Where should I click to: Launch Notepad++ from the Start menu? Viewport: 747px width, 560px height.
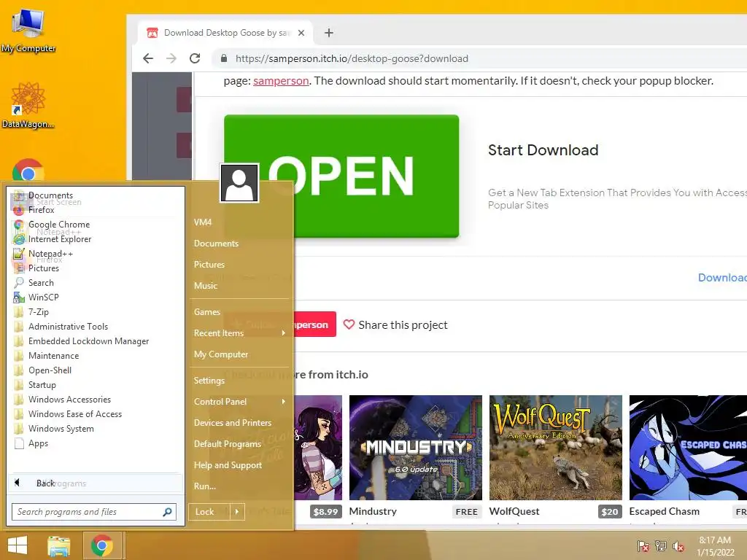pyautogui.click(x=50, y=253)
